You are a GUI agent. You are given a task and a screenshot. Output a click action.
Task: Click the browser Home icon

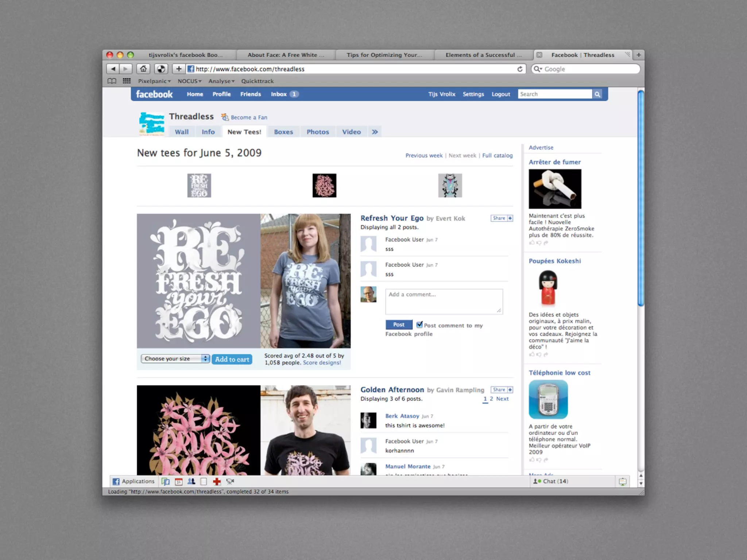point(143,69)
